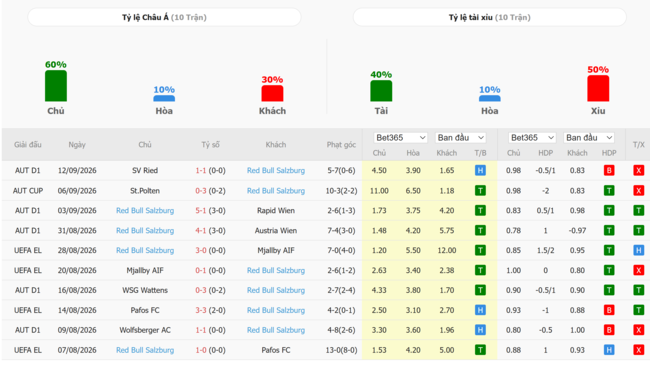The width and height of the screenshot is (650, 367).
Task: Select the Tỷ lệ Châu Á tab
Action: tap(164, 17)
